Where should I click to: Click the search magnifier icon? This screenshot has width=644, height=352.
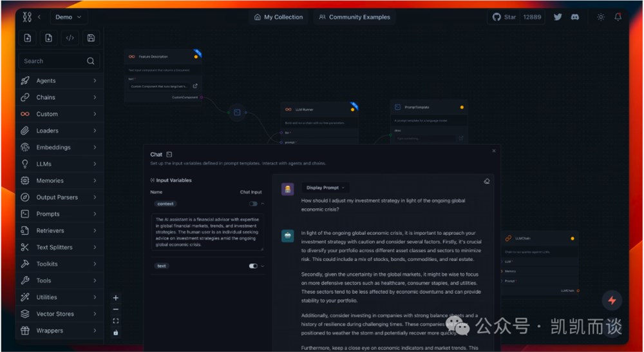91,61
